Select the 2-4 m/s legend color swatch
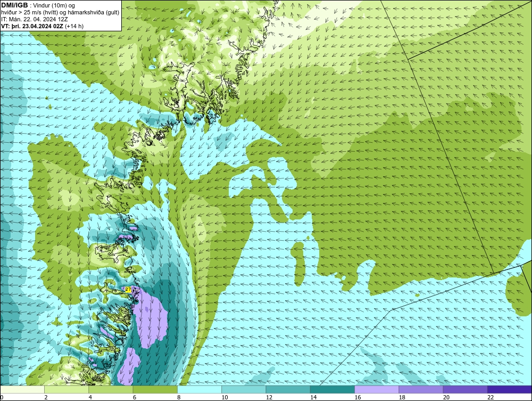This screenshot has width=532, height=401. click(66, 389)
